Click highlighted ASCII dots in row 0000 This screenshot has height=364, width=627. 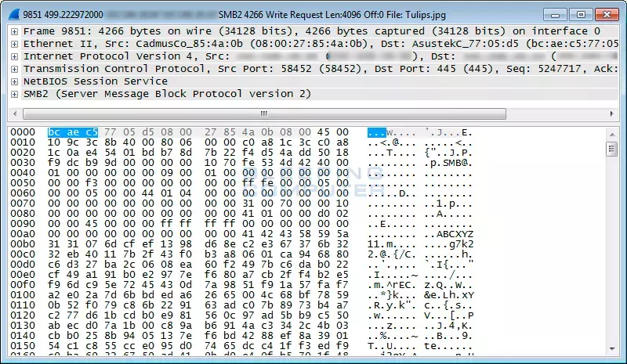point(377,132)
